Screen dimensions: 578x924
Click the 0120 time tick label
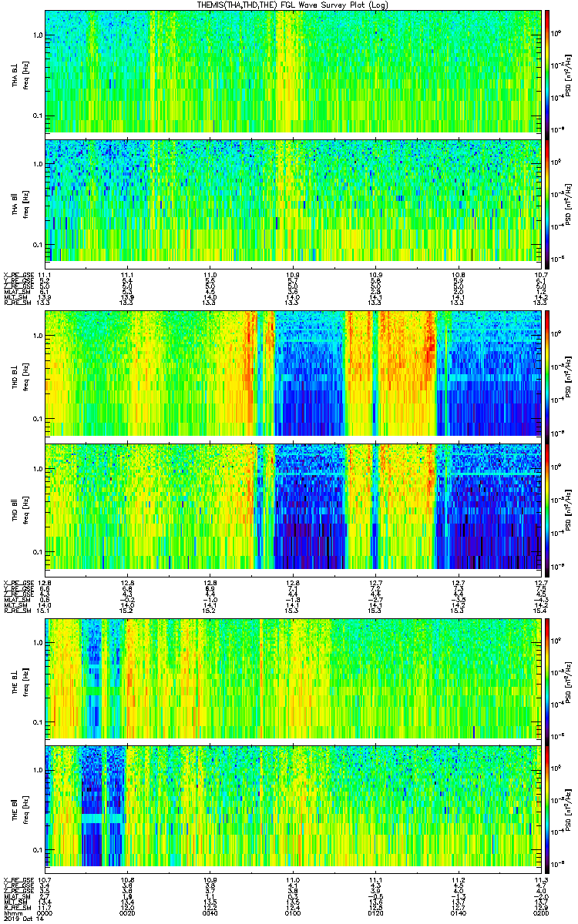click(x=375, y=912)
